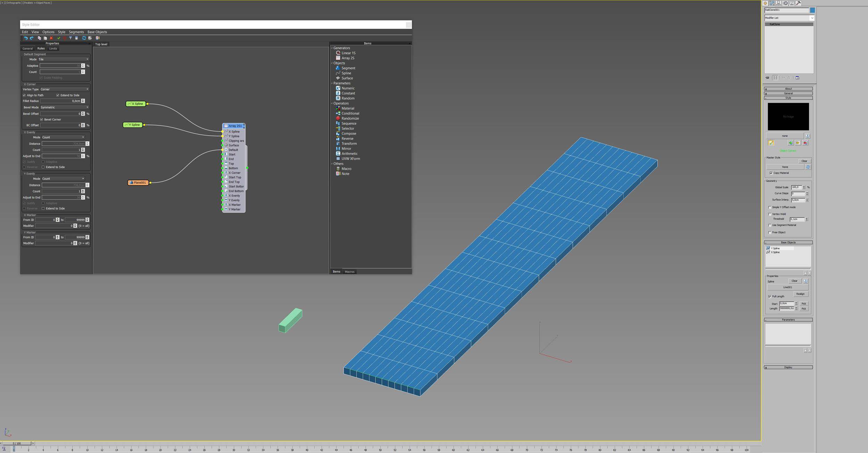Open the Utilities hammer panel tab
This screenshot has height=453, width=868.
[x=799, y=3]
